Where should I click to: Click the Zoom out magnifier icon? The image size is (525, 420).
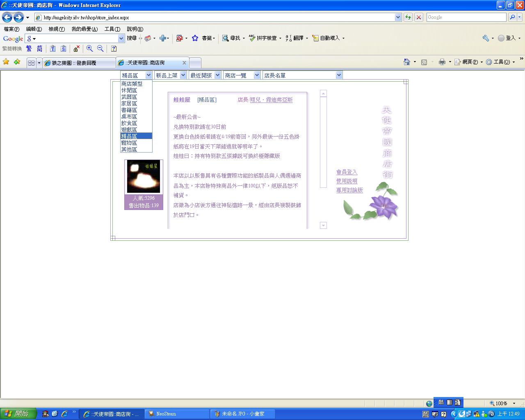coord(100,48)
